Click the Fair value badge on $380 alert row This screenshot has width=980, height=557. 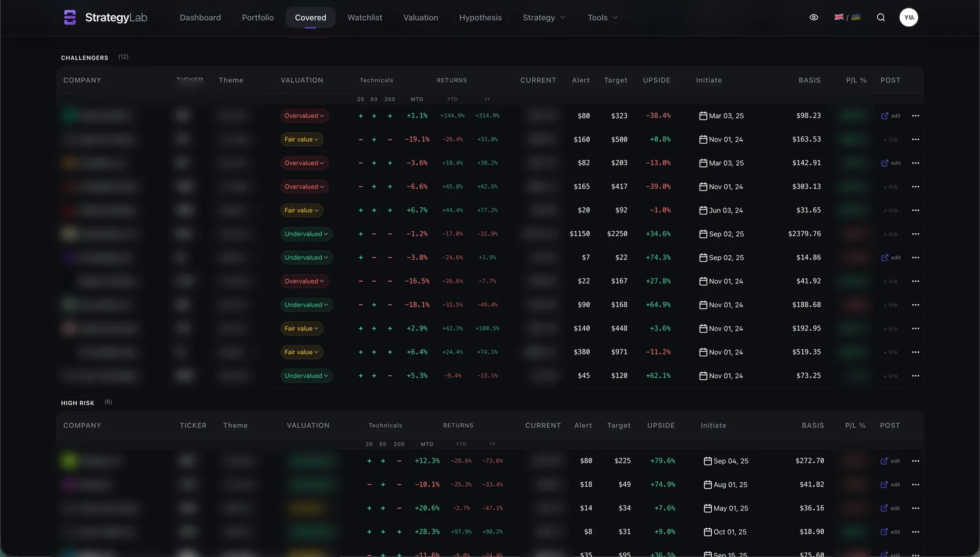[x=301, y=353]
